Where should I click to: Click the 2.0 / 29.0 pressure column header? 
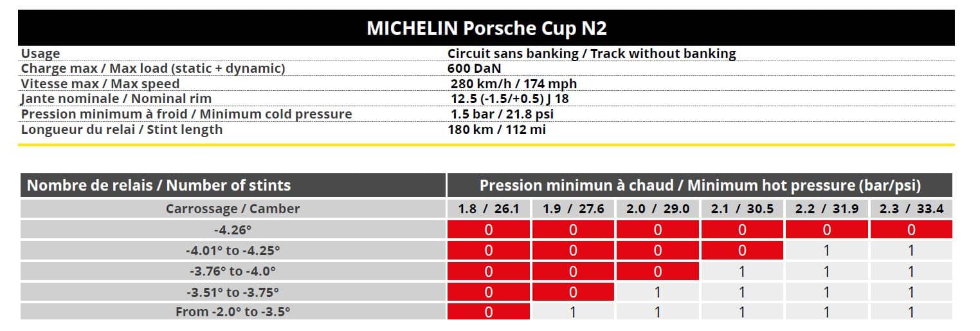click(657, 209)
